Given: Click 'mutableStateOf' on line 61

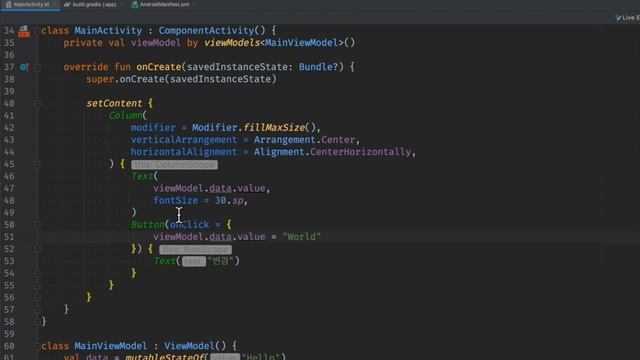Looking at the screenshot, I should (x=164, y=357).
